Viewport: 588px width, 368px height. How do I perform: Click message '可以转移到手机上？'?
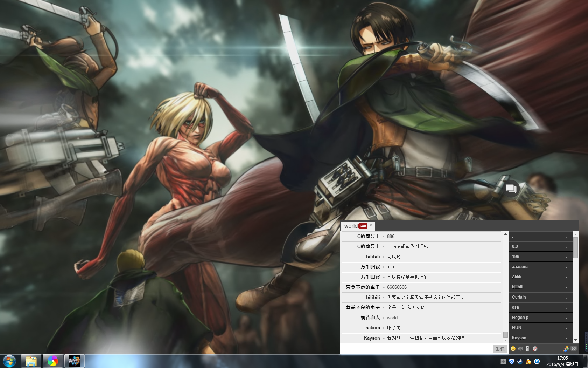407,277
